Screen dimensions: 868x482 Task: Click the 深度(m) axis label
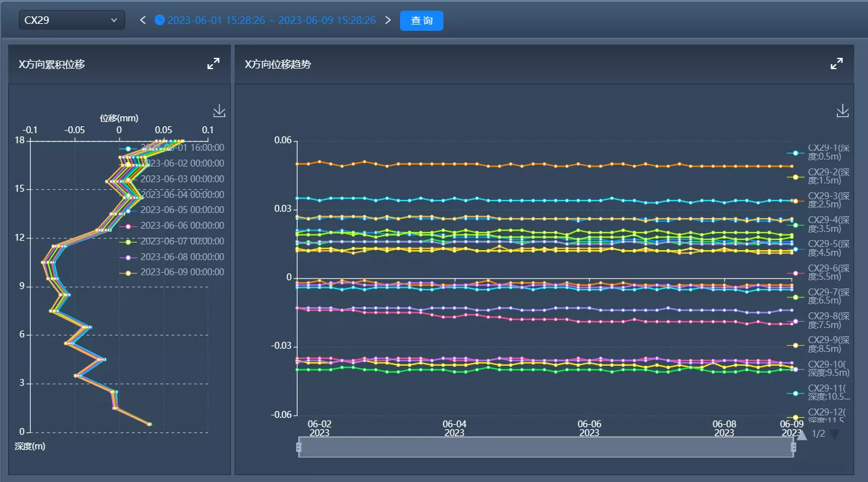(30, 446)
